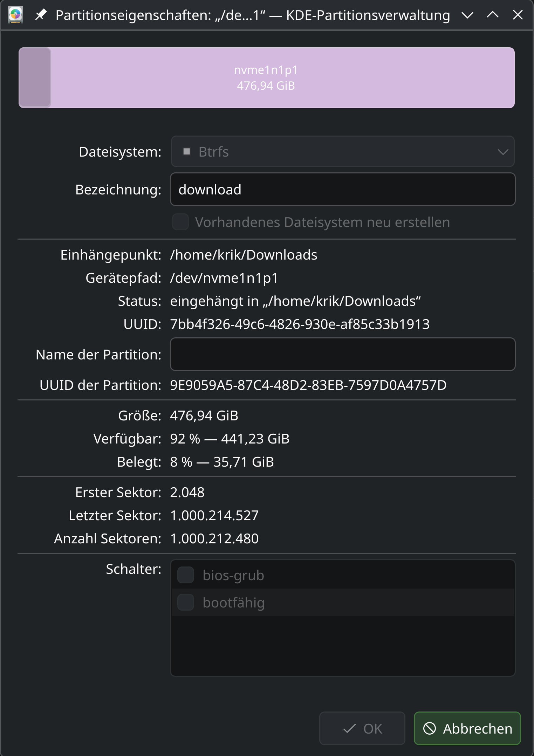Image resolution: width=534 pixels, height=756 pixels.
Task: Toggle the bios-grub flag checkbox
Action: 186,575
